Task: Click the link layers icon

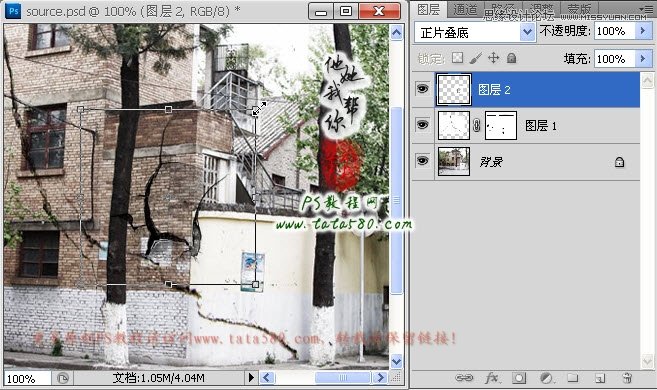Action: point(464,378)
